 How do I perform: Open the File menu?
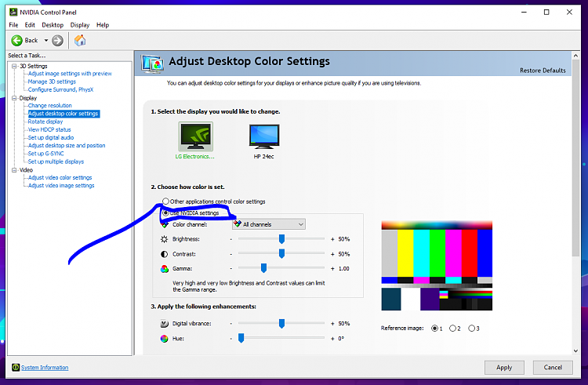point(13,25)
